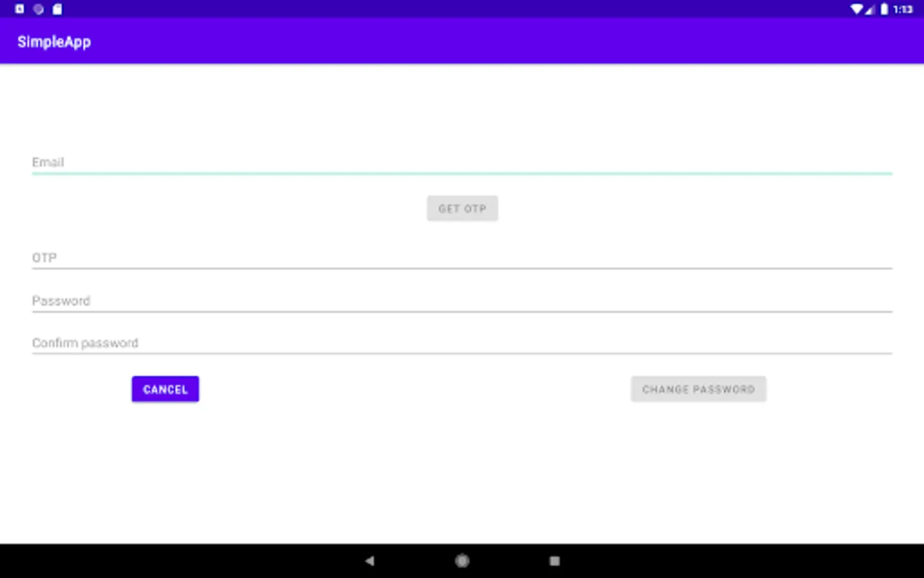The height and width of the screenshot is (578, 924).
Task: Open recent apps with square icon
Action: [554, 561]
